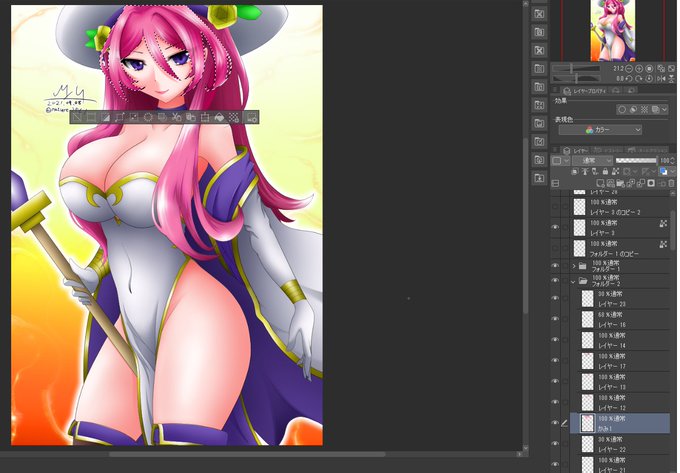This screenshot has width=680, height=473.
Task: Click New raster layer icon
Action: 600,183
